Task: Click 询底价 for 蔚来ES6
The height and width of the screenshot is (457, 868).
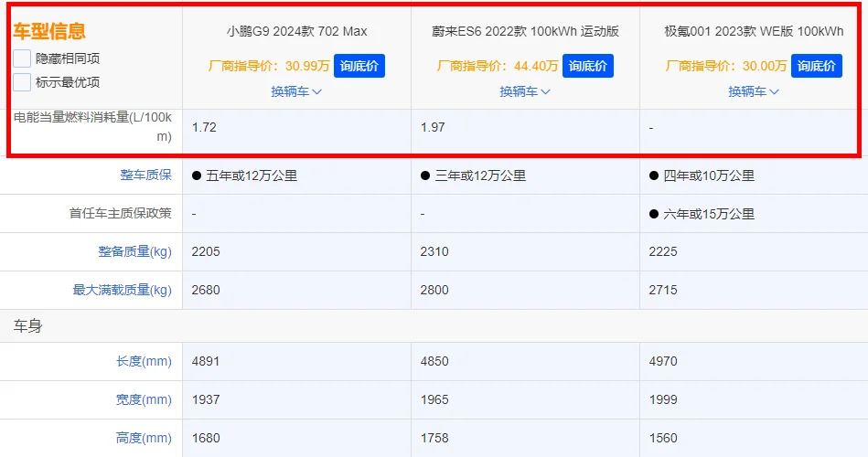Action: point(588,66)
